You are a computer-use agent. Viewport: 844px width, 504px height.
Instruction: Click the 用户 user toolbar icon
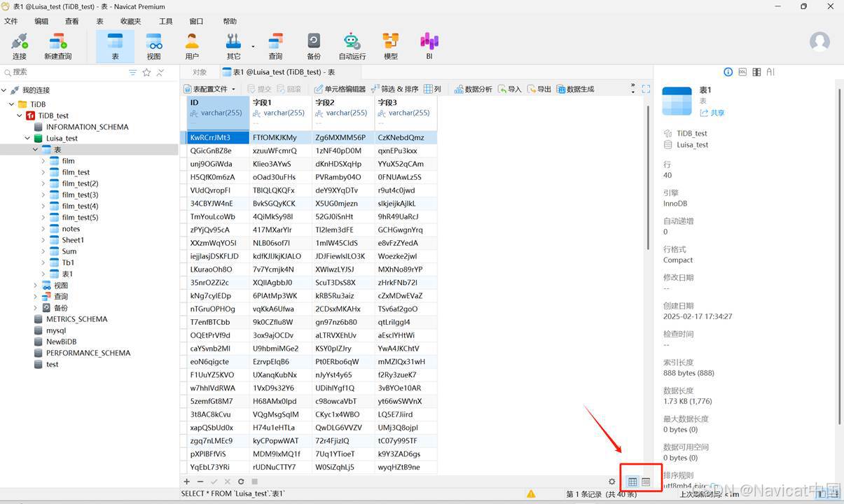click(192, 46)
